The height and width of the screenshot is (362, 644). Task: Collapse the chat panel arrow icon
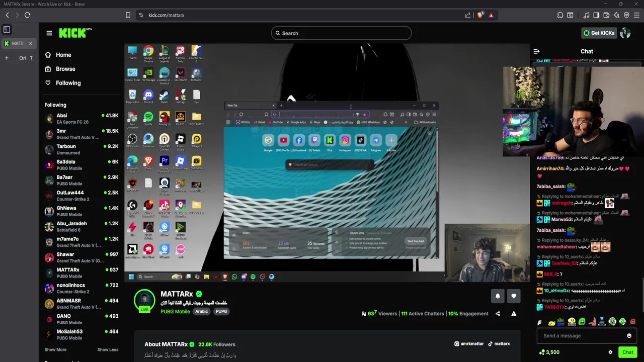[536, 51]
